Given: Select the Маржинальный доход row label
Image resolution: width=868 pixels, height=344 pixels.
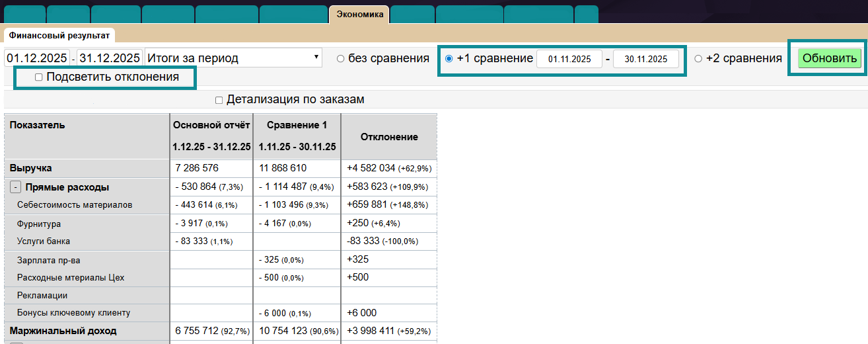Looking at the screenshot, I should [63, 330].
